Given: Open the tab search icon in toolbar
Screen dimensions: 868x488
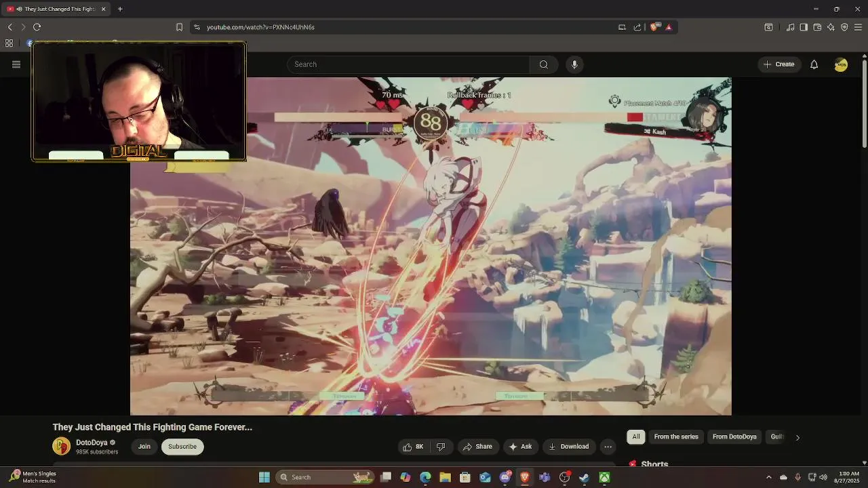Looking at the screenshot, I should tap(768, 27).
